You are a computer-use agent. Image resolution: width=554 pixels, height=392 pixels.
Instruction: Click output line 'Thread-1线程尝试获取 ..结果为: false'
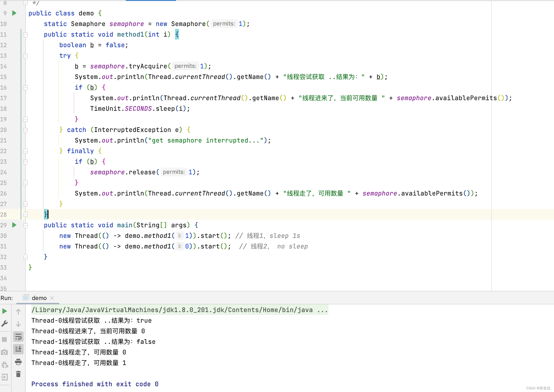(x=94, y=342)
